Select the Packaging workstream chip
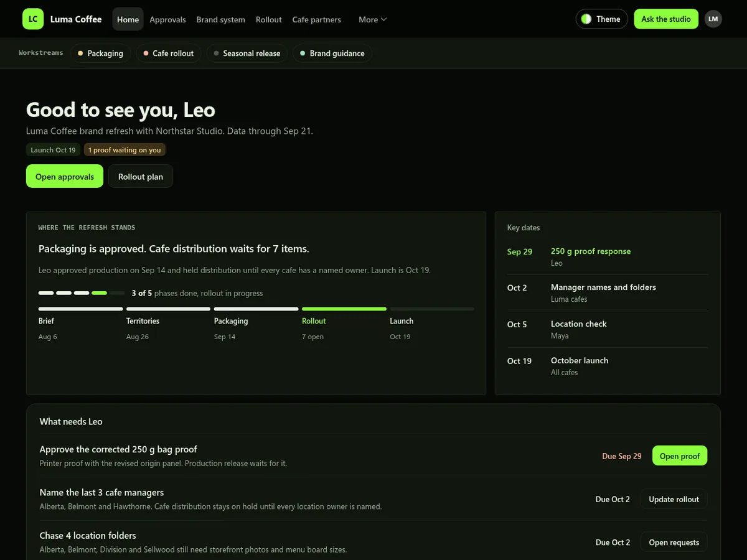Image resolution: width=747 pixels, height=560 pixels. [100, 54]
